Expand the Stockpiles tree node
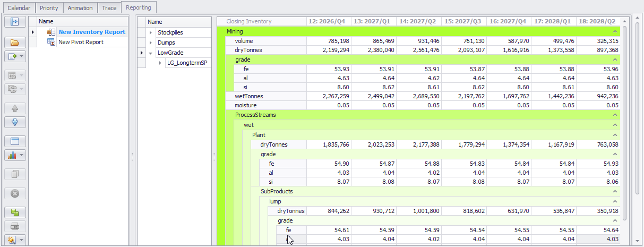Screen dimensions: 644x247 [151, 32]
